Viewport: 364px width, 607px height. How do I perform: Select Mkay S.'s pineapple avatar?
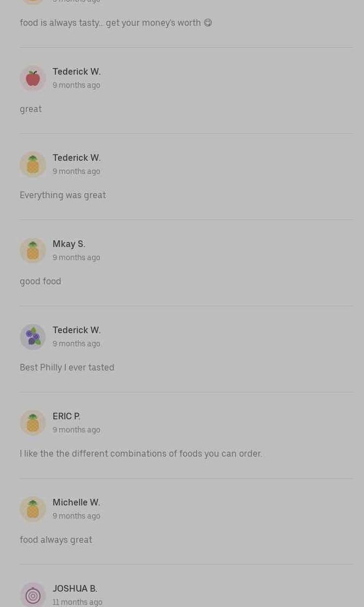tap(33, 251)
